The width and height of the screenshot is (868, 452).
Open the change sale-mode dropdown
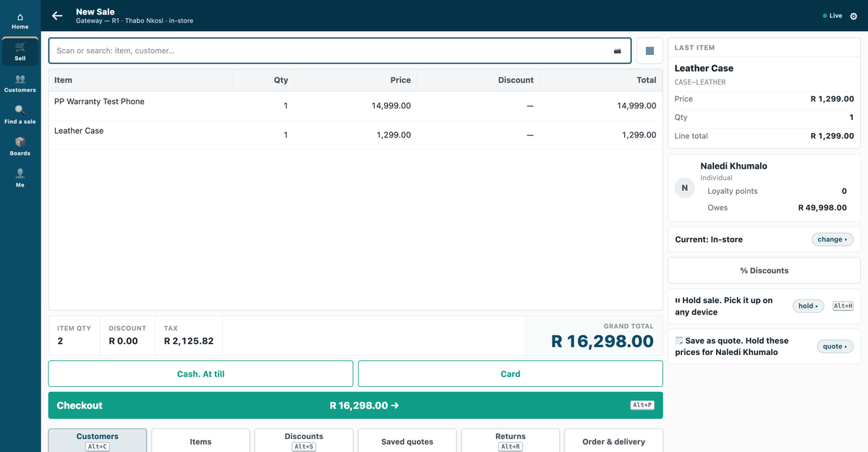[833, 239]
